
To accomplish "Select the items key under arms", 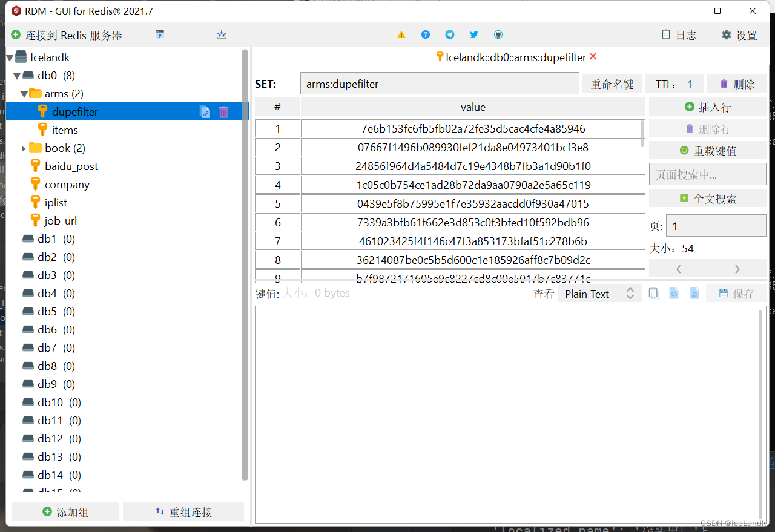I will pyautogui.click(x=65, y=130).
